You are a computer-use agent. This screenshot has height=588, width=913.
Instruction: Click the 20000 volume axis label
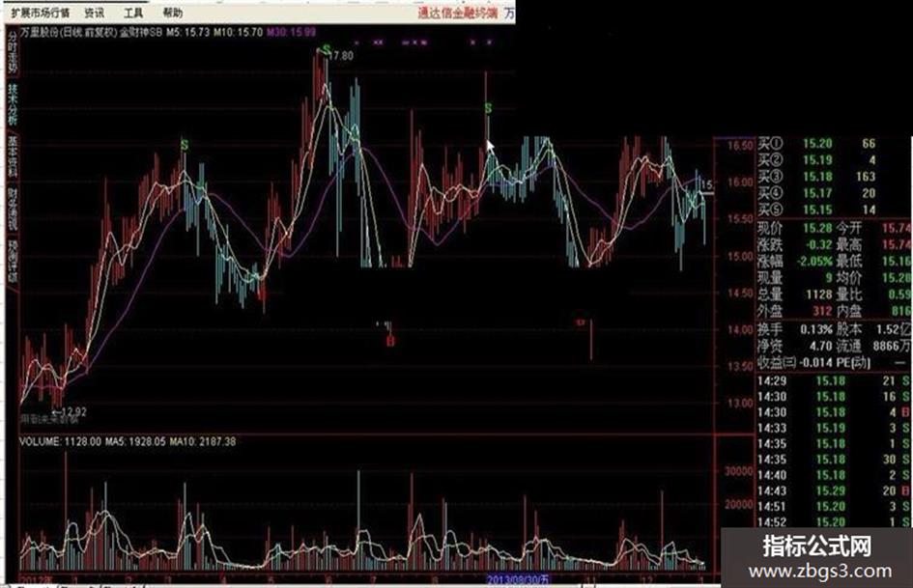739,504
